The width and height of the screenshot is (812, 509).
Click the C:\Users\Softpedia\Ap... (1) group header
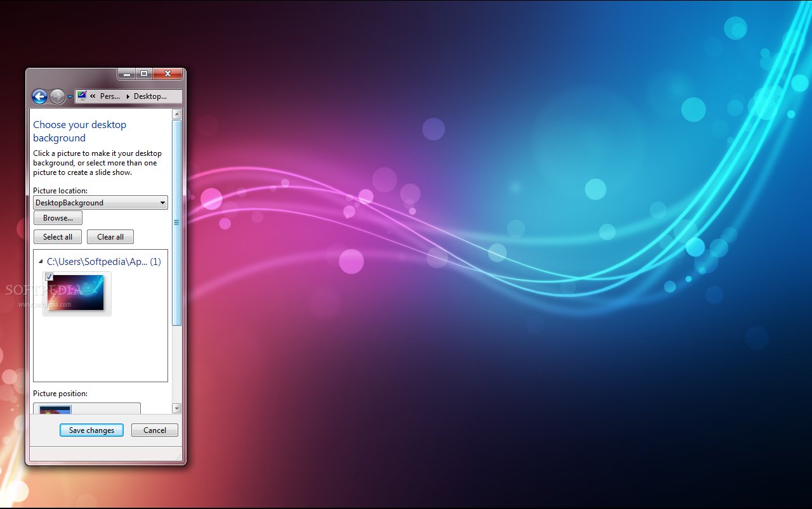tap(104, 261)
